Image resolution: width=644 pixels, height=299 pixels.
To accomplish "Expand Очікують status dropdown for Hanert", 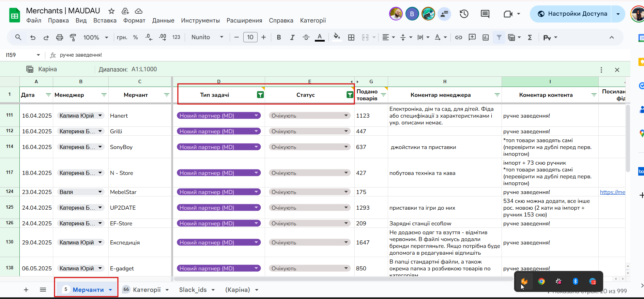I will coord(346,116).
